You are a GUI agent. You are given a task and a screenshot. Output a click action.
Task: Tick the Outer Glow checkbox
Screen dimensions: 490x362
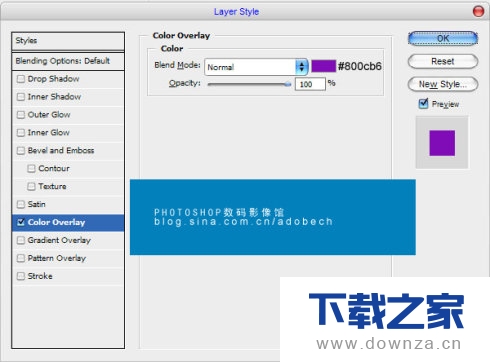pos(21,115)
